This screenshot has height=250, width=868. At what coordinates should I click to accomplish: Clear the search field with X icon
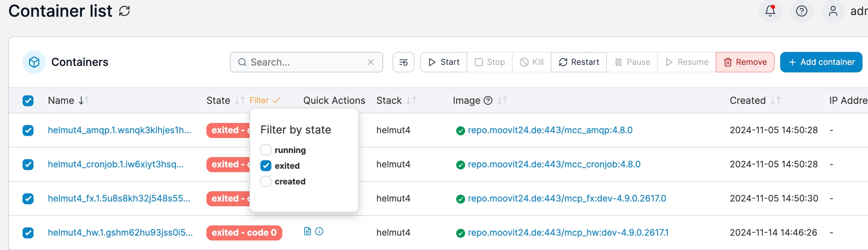coord(371,62)
